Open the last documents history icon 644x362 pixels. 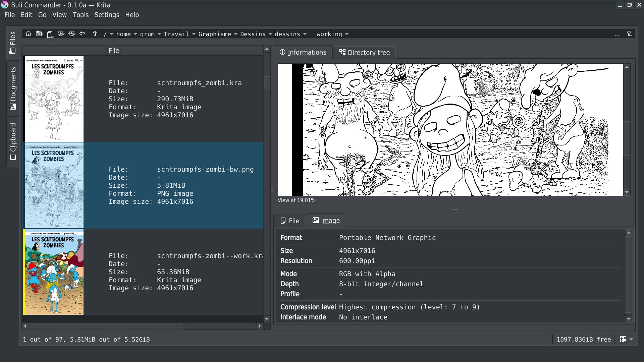pos(61,34)
